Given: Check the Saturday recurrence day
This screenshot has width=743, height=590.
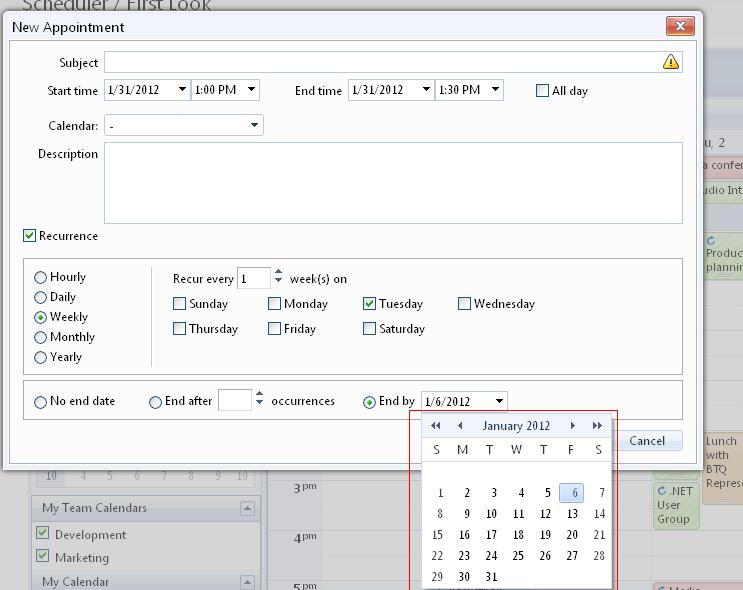Looking at the screenshot, I should click(369, 329).
